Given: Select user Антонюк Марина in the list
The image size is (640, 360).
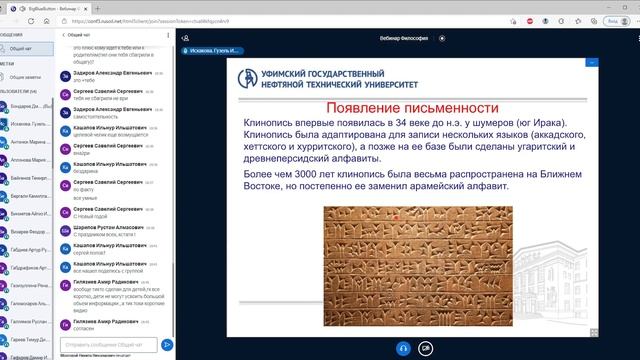Looking at the screenshot, I should click(26, 142).
